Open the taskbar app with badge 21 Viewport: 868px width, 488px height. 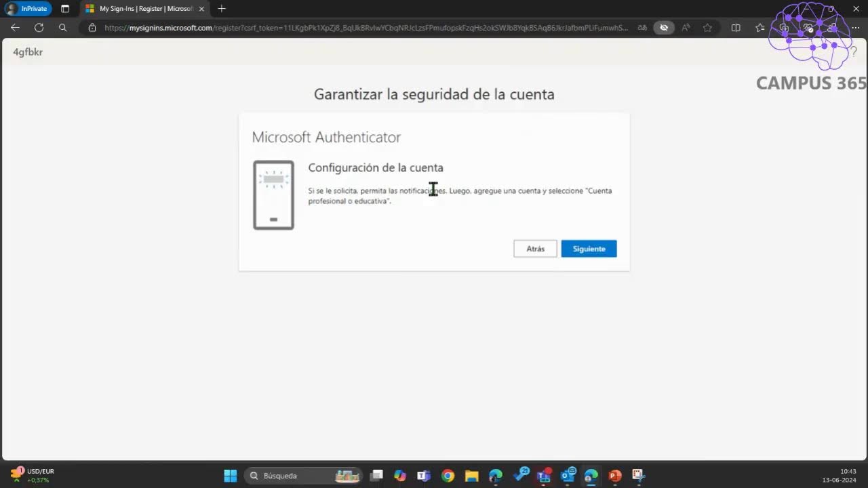coord(521,474)
